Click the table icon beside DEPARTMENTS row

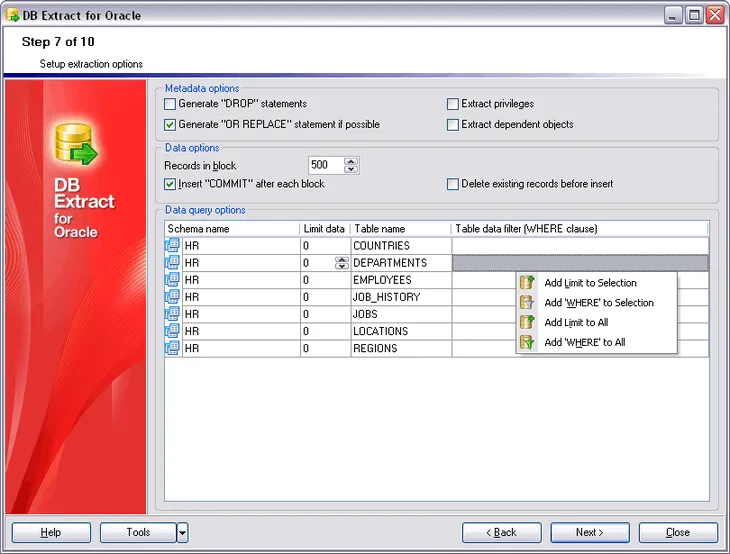(172, 263)
